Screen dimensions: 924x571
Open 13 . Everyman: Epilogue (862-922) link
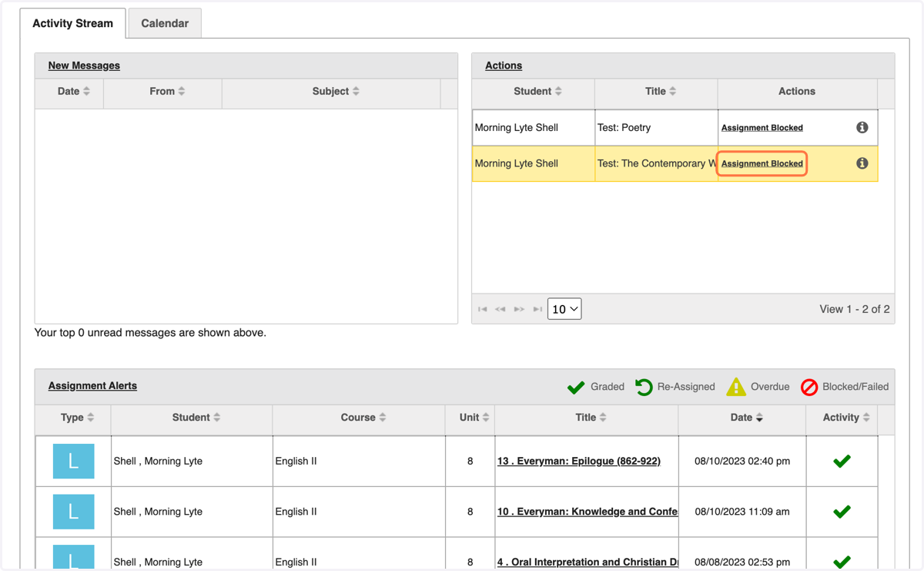pyautogui.click(x=579, y=461)
